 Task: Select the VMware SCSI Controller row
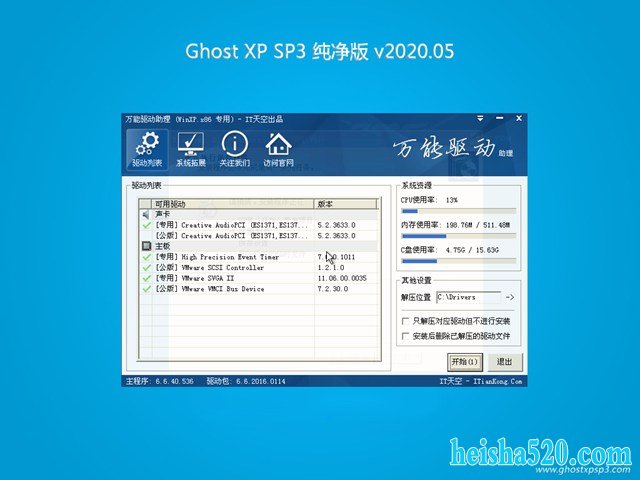[230, 268]
